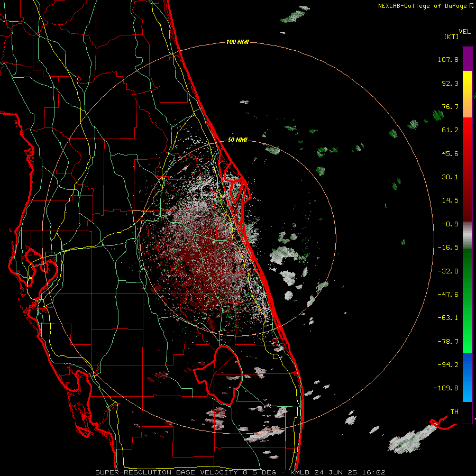Click the purple segment of the velocity color bar
476x476 pixels.
[x=467, y=59]
